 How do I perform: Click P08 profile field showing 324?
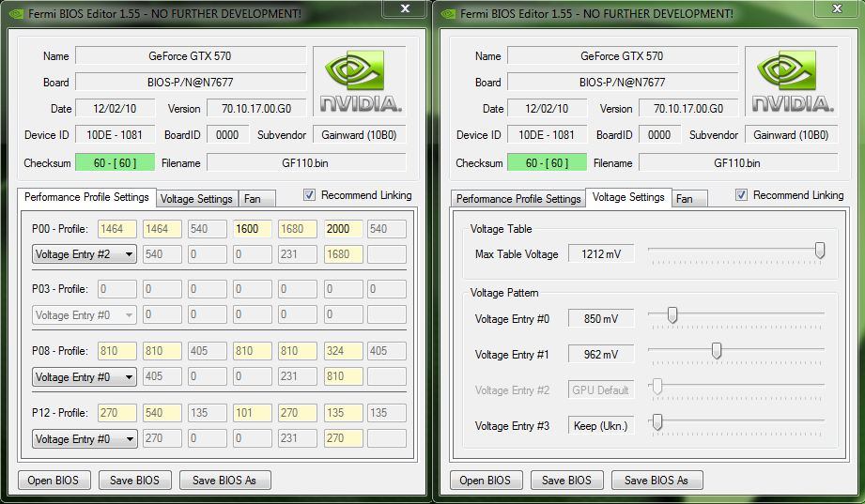pyautogui.click(x=343, y=351)
